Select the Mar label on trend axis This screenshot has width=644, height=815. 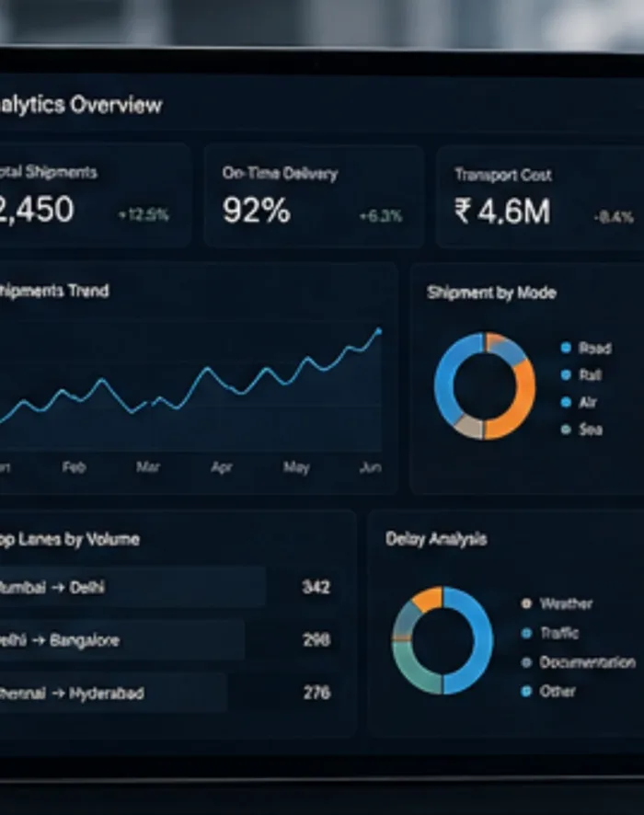147,466
